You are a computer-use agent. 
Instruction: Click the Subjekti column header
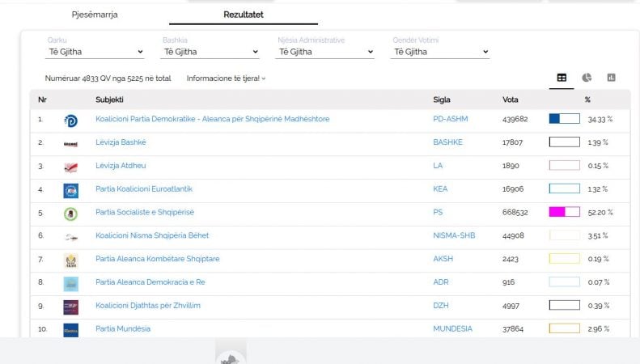(x=109, y=99)
